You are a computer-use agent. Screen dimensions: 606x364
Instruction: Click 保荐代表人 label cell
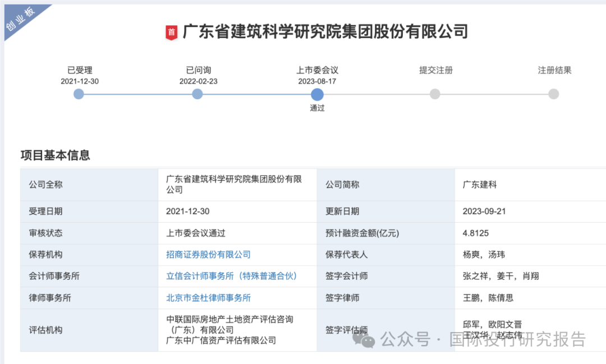pyautogui.click(x=385, y=255)
